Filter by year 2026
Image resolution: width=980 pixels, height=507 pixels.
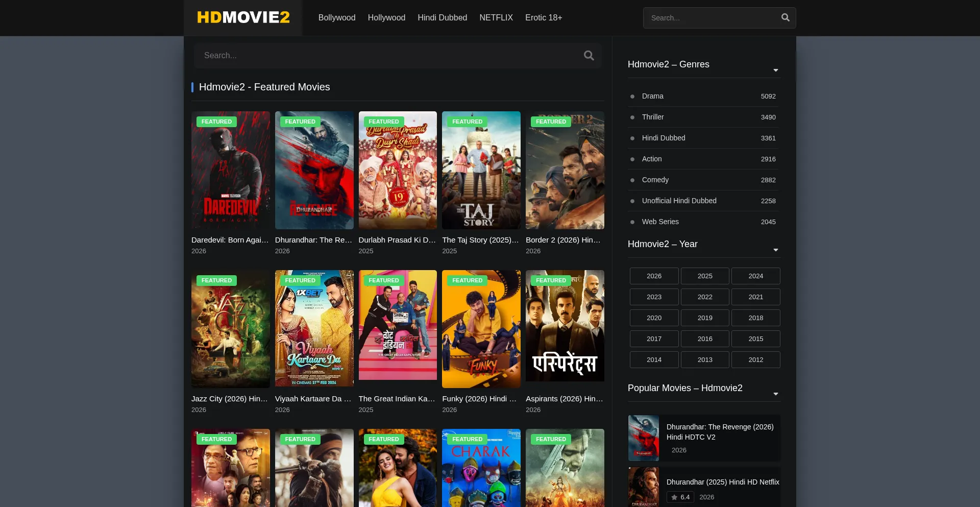pos(654,276)
